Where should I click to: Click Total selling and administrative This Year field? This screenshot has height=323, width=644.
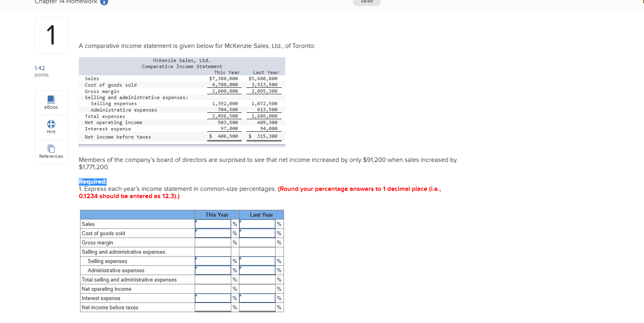click(213, 280)
